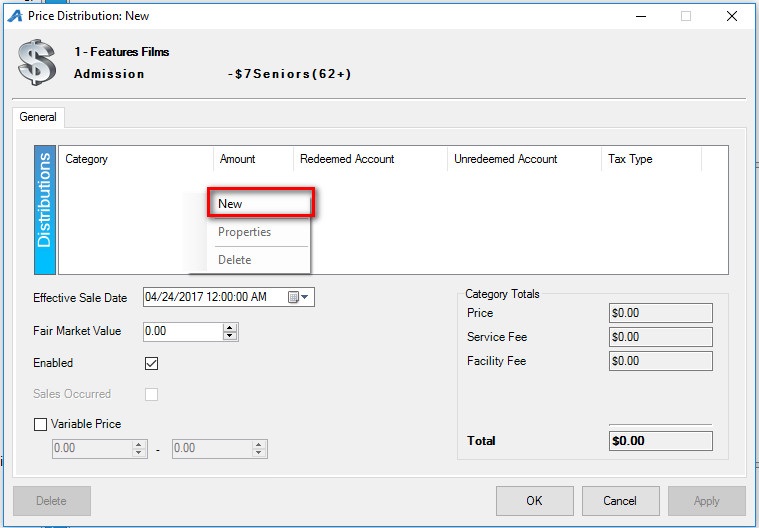Open the Effective Sale Date calendar dropdown
The width and height of the screenshot is (759, 528).
tap(299, 297)
